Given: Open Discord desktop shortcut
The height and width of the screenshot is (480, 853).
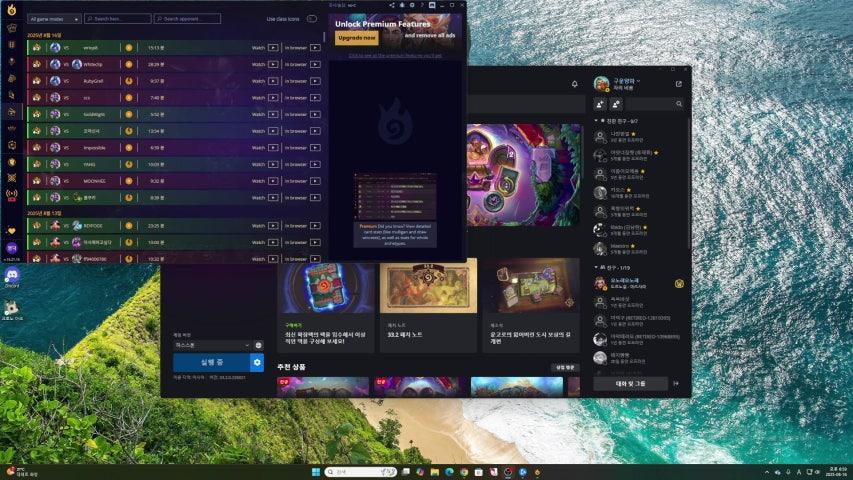Looking at the screenshot, I should 11,277.
